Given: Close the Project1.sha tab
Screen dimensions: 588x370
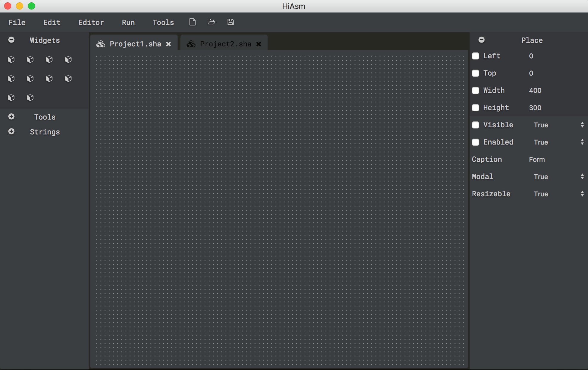Looking at the screenshot, I should click(x=168, y=44).
